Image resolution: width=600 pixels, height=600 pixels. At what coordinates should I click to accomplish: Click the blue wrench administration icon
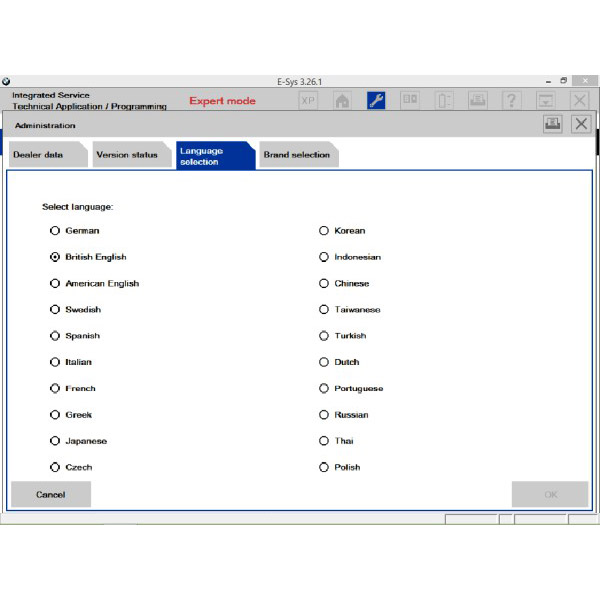(376, 100)
